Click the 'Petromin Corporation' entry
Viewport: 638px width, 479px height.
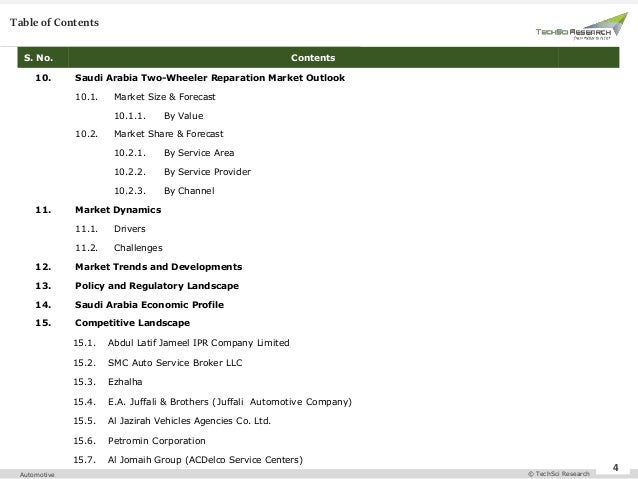click(x=156, y=441)
